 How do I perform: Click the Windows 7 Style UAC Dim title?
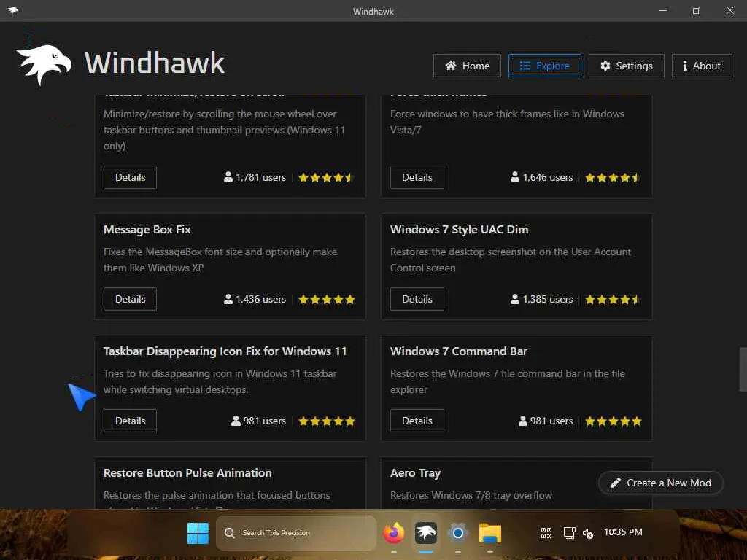click(x=460, y=230)
